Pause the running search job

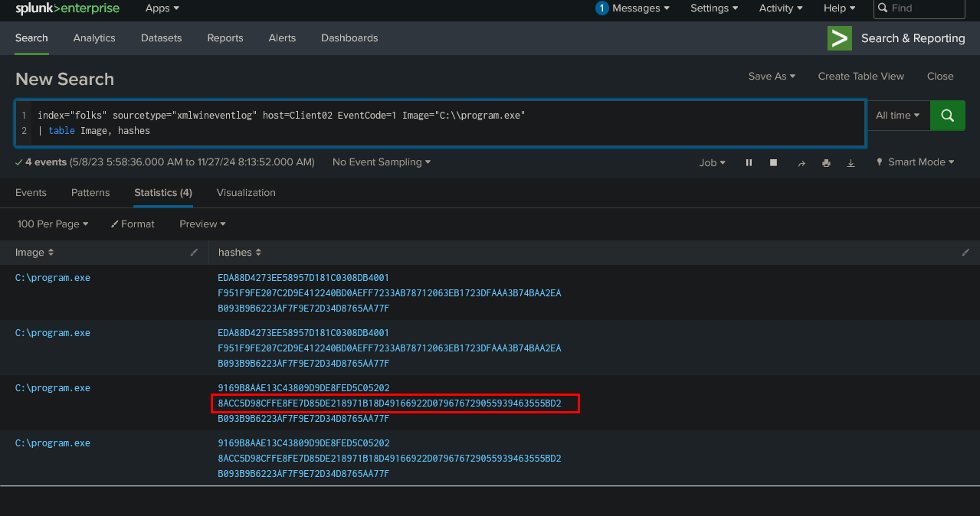point(749,162)
